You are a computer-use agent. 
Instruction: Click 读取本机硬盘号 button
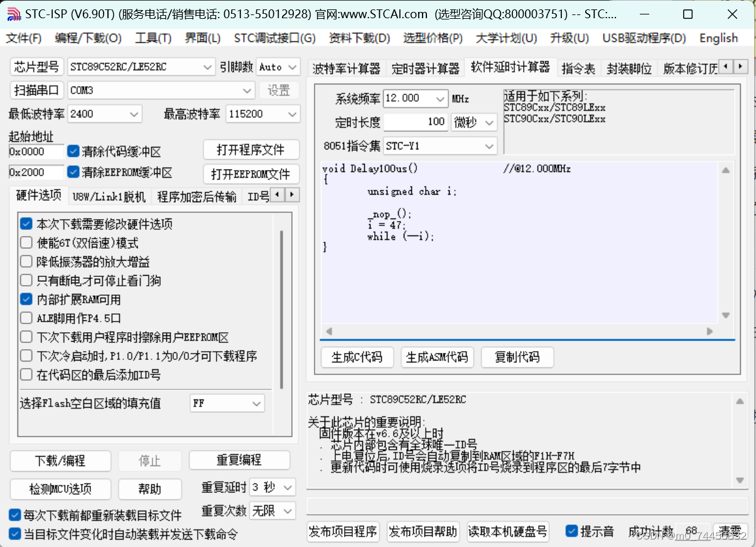[x=508, y=531]
